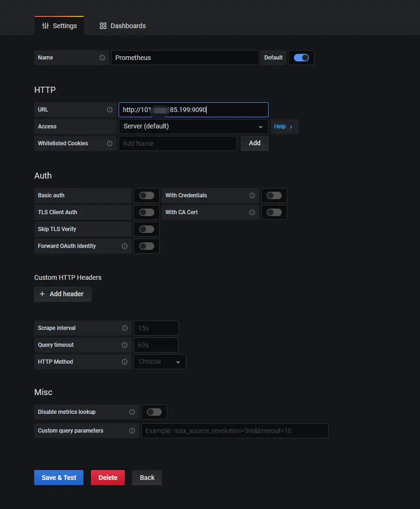Viewport: 420px width, 509px height.
Task: Click the Custom query parameters input field
Action: pos(235,431)
